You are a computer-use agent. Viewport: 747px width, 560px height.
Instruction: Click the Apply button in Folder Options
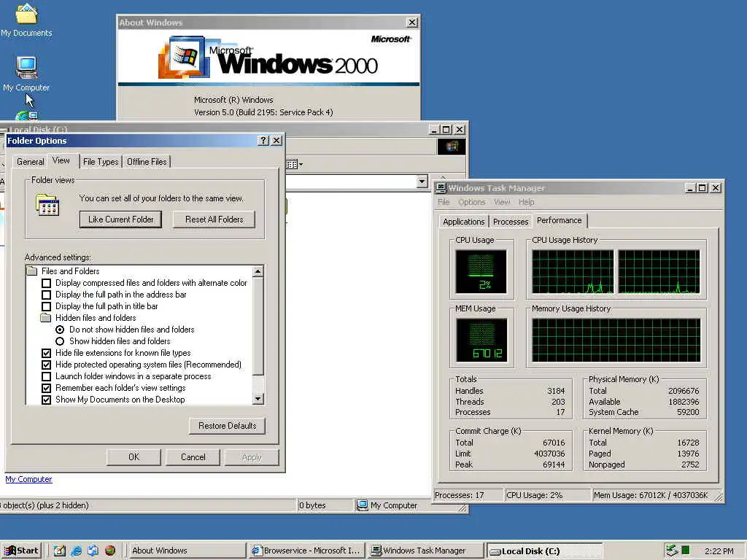(x=252, y=457)
